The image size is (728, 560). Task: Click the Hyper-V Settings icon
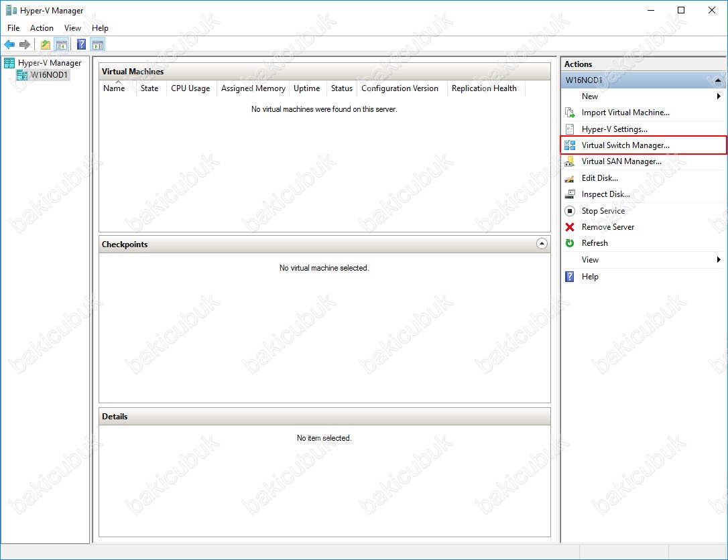pyautogui.click(x=570, y=129)
